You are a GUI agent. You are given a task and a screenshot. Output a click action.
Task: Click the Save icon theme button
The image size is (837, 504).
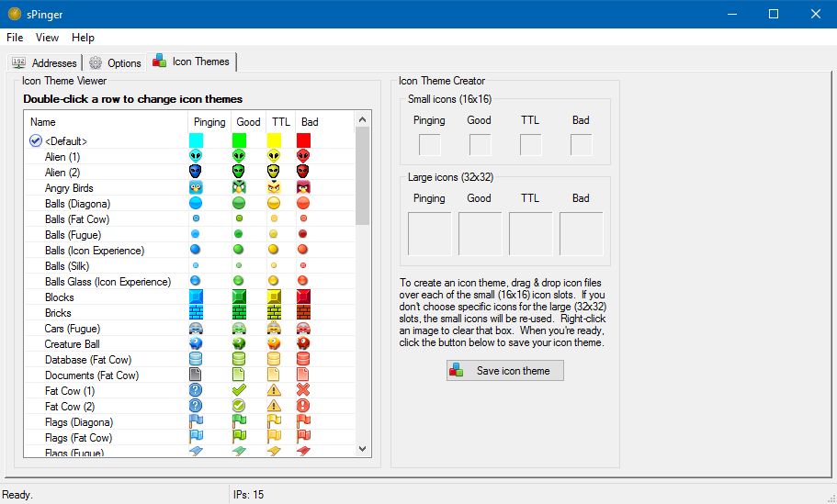505,371
